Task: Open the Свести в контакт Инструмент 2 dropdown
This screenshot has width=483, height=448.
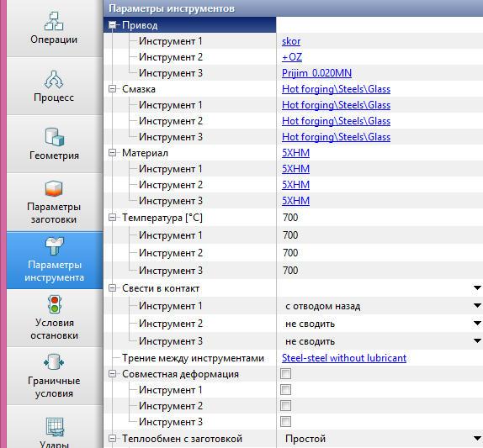Action: 477,324
